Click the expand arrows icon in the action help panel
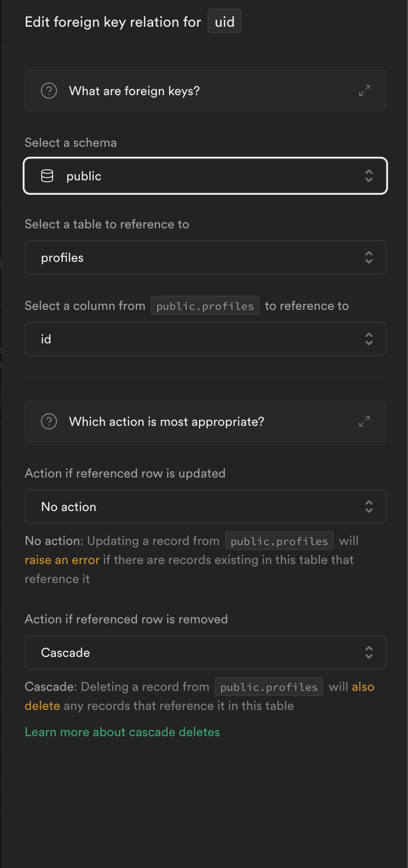408x868 pixels. (x=364, y=421)
